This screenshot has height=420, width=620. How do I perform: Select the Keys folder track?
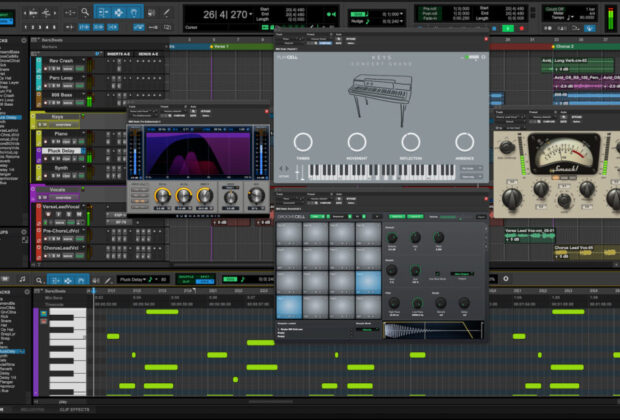[60, 117]
